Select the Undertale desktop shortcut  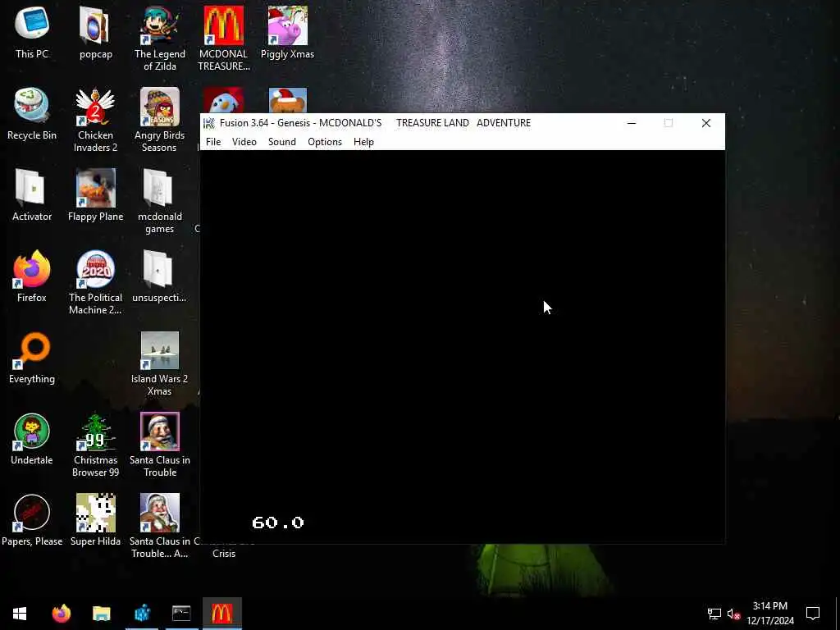click(x=32, y=438)
